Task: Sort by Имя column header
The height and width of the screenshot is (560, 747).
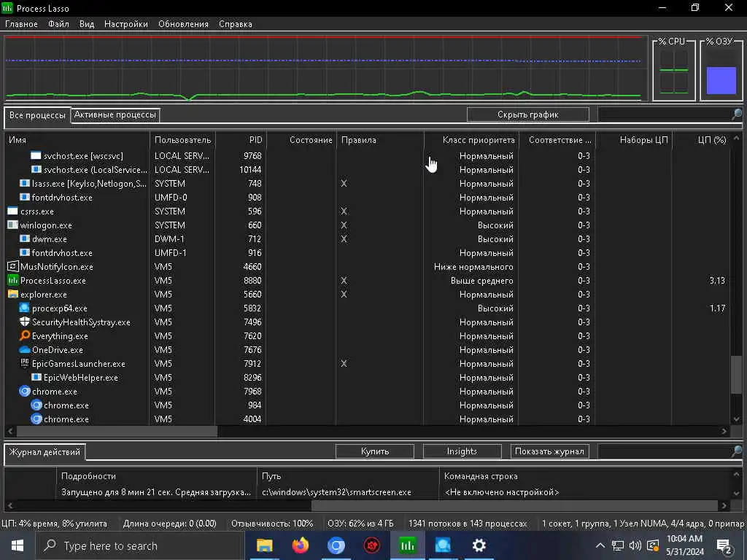Action: (x=77, y=139)
